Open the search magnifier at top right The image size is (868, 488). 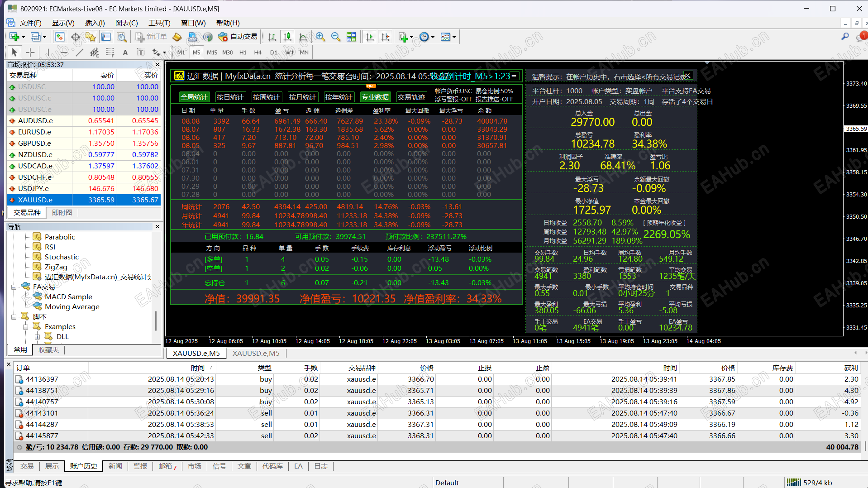click(844, 37)
